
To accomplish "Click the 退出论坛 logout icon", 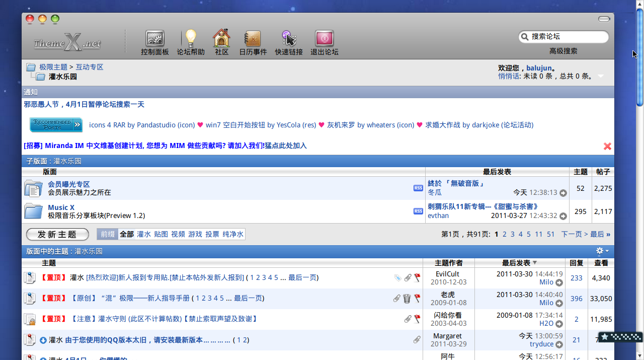I will tap(324, 39).
